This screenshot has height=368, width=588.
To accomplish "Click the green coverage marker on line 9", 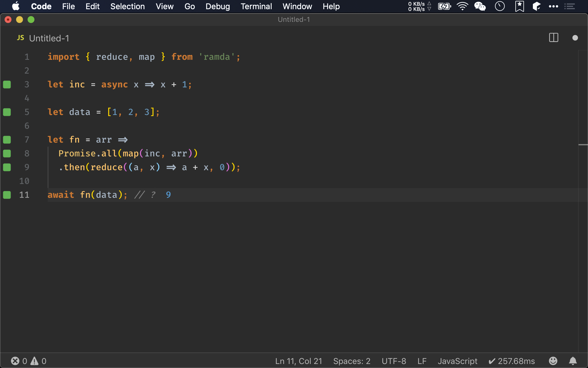I will (7, 167).
